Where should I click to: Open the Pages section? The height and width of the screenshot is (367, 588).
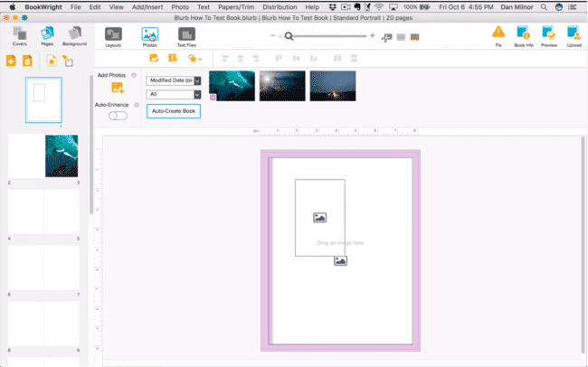47,36
